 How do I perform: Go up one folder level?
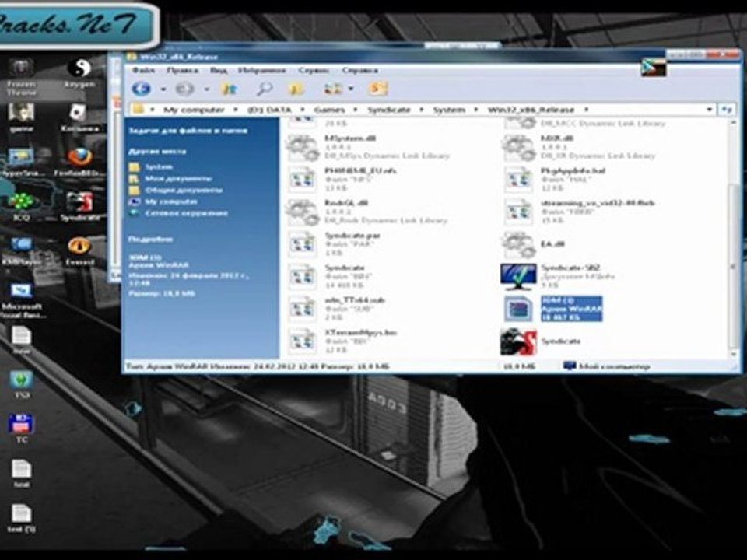(229, 89)
